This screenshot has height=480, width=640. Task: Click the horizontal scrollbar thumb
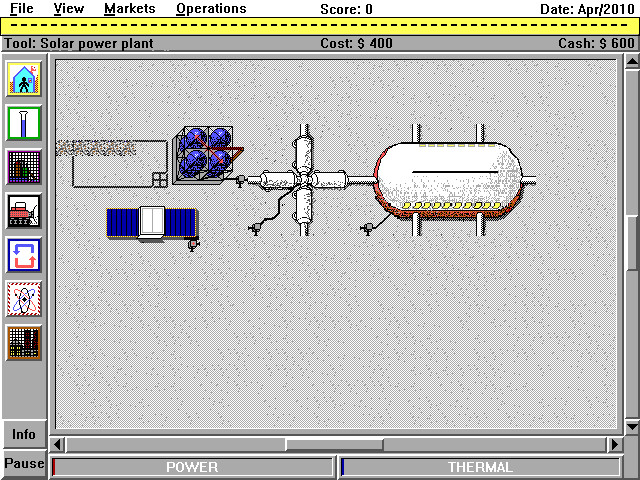pyautogui.click(x=334, y=444)
